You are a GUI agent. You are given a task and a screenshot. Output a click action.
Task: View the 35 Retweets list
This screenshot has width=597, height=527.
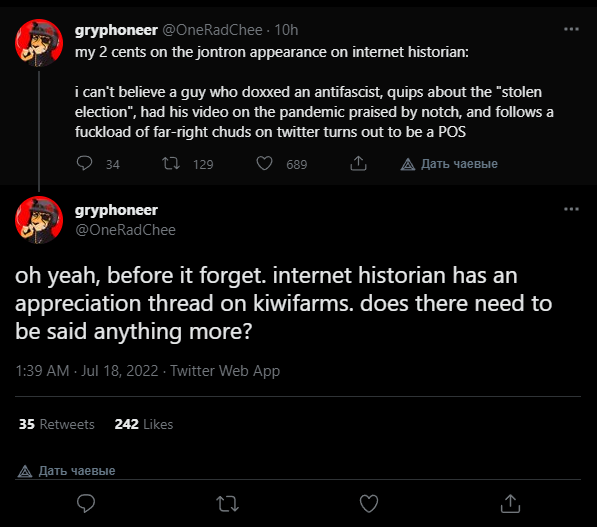pyautogui.click(x=57, y=424)
